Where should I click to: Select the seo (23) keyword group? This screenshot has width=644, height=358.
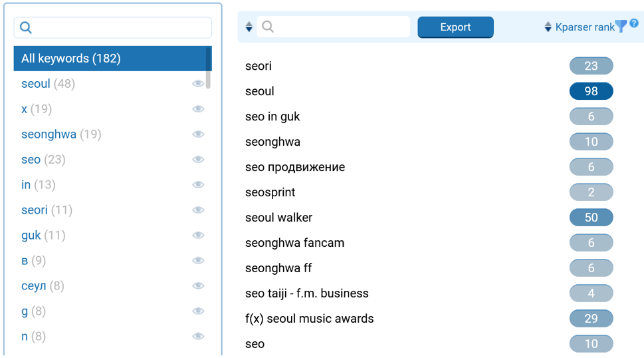click(31, 160)
